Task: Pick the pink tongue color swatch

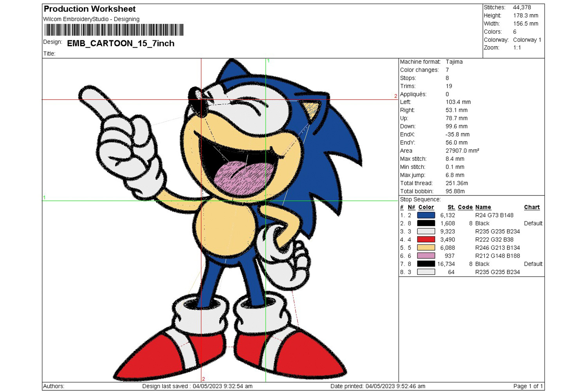Action: 426,256
